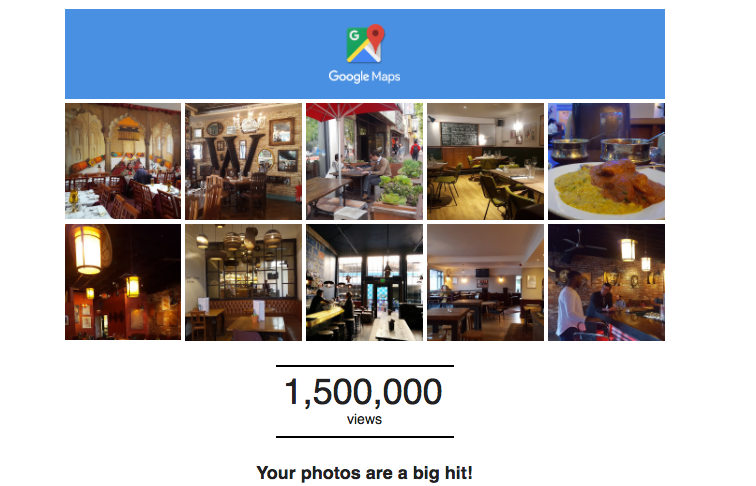756x486 pixels.
Task: Open the curry dish on plate photo
Action: [607, 161]
